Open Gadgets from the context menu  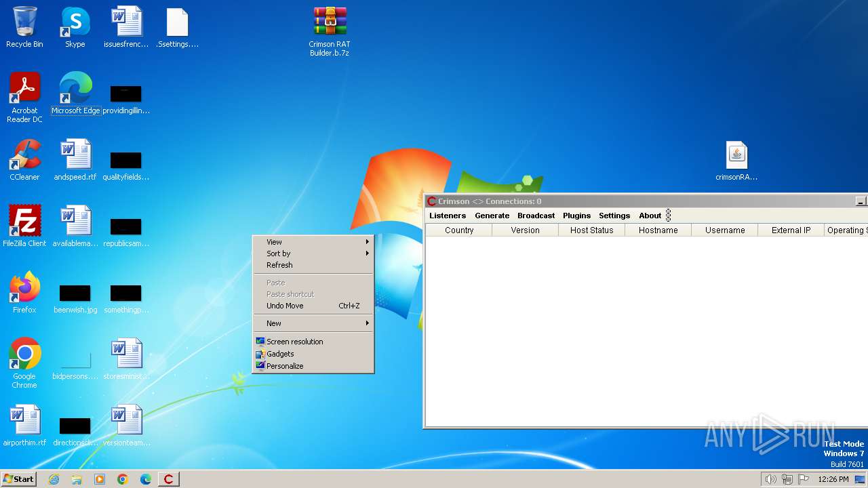coord(313,354)
